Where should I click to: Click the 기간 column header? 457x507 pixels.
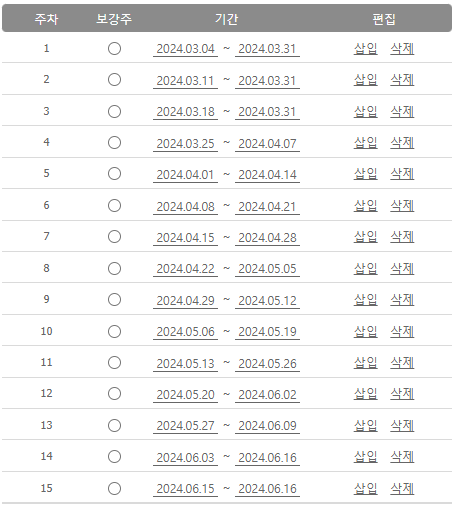click(x=226, y=19)
